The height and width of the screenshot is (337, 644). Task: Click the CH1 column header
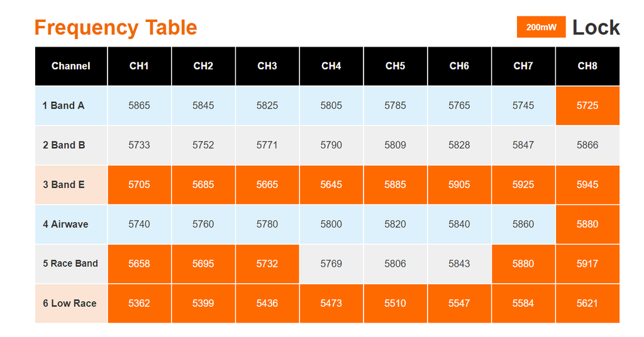click(139, 66)
